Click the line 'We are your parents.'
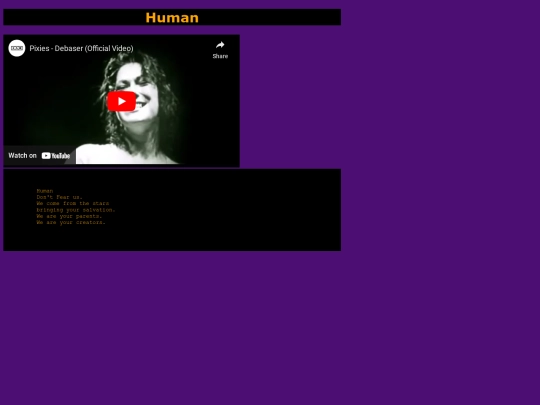This screenshot has width=540, height=405. [69, 216]
